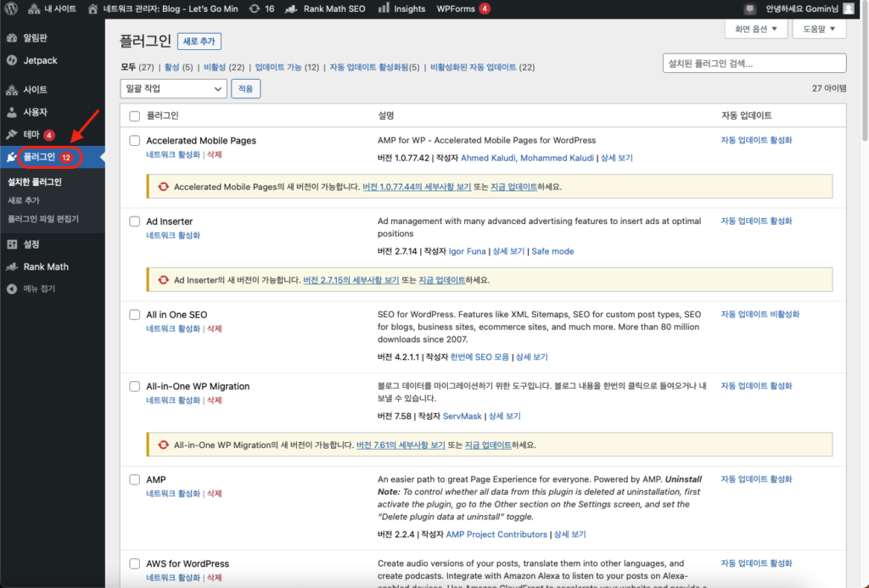This screenshot has width=869, height=588.
Task: Click 지금 업데이트 for Accelerated Mobile Pages
Action: [x=513, y=187]
